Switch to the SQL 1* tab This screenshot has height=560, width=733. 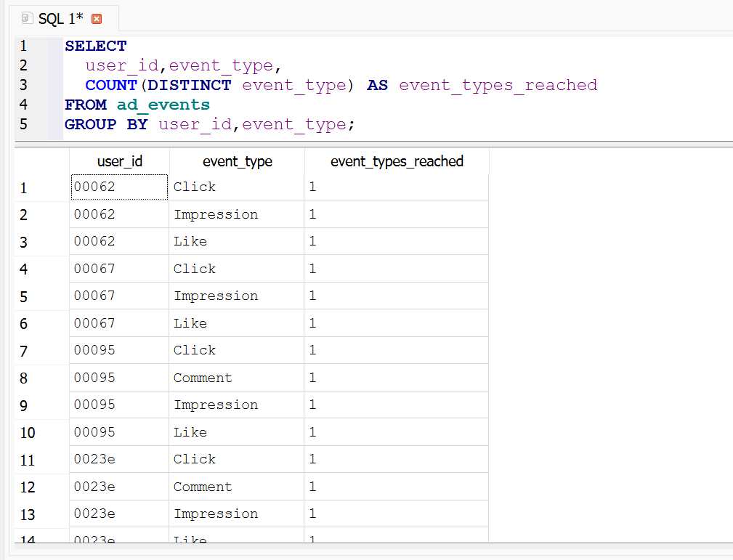click(x=60, y=18)
